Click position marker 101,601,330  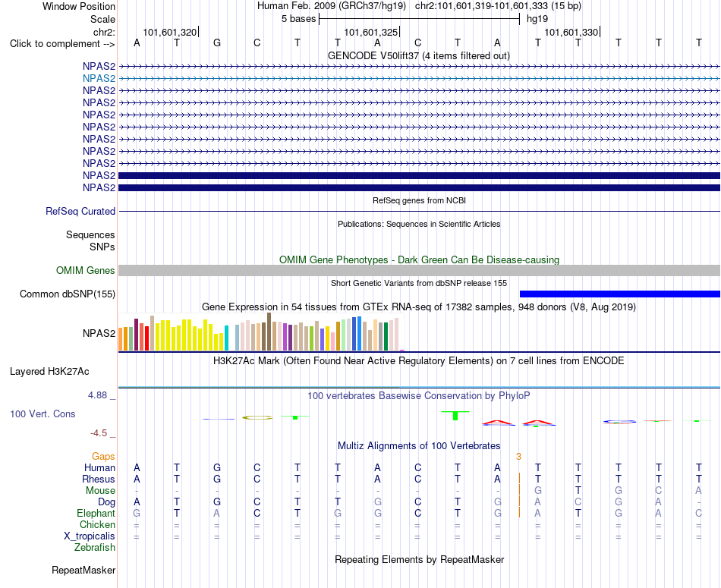[x=571, y=32]
